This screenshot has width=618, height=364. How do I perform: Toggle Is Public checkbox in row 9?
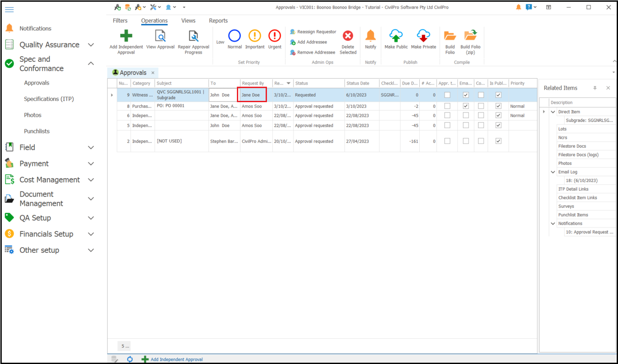tap(498, 95)
